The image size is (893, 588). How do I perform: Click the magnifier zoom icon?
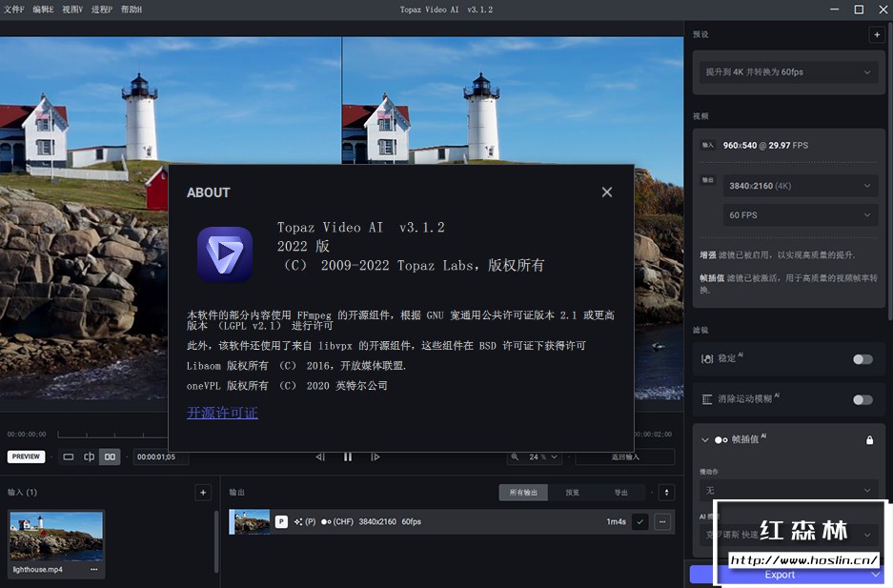(515, 456)
